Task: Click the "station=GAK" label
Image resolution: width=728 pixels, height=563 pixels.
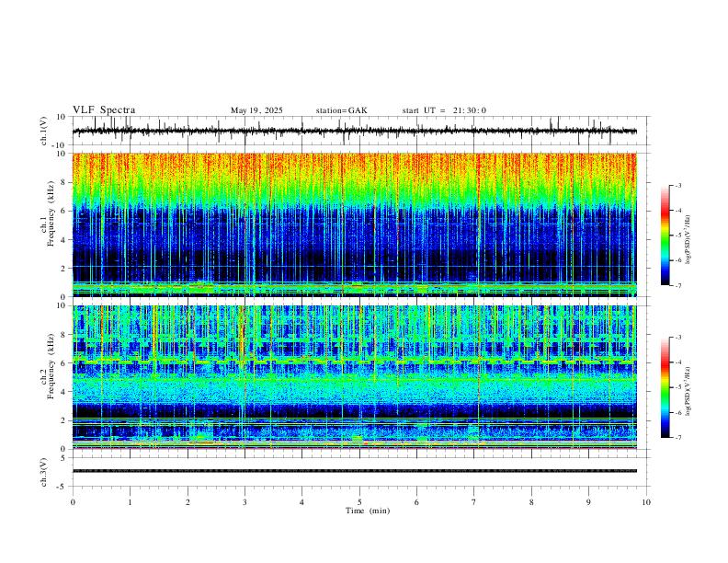Action: 341,110
